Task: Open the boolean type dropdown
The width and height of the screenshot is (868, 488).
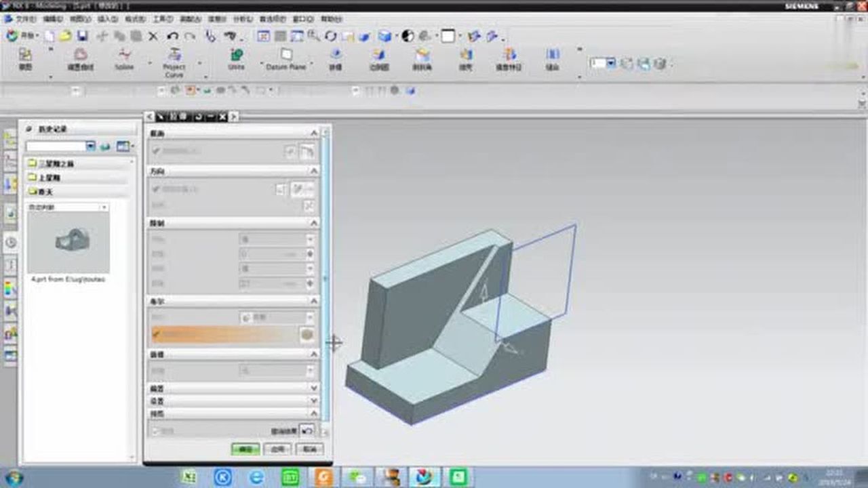Action: 277,317
